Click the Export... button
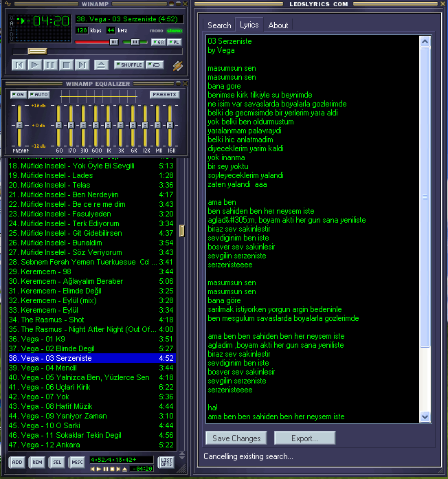This screenshot has width=448, height=479. tap(305, 438)
